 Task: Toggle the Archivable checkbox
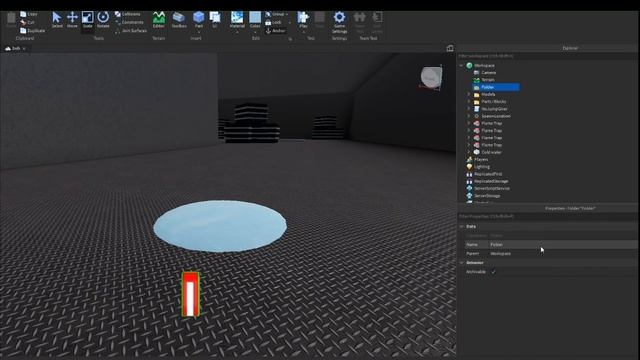click(493, 272)
